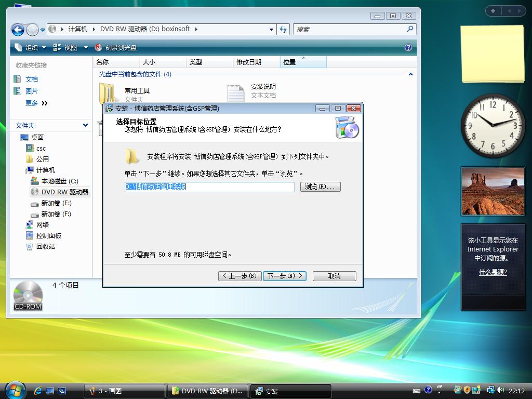Click the add gadget plus icon on sidebar
The height and width of the screenshot is (399, 532).
(x=493, y=11)
